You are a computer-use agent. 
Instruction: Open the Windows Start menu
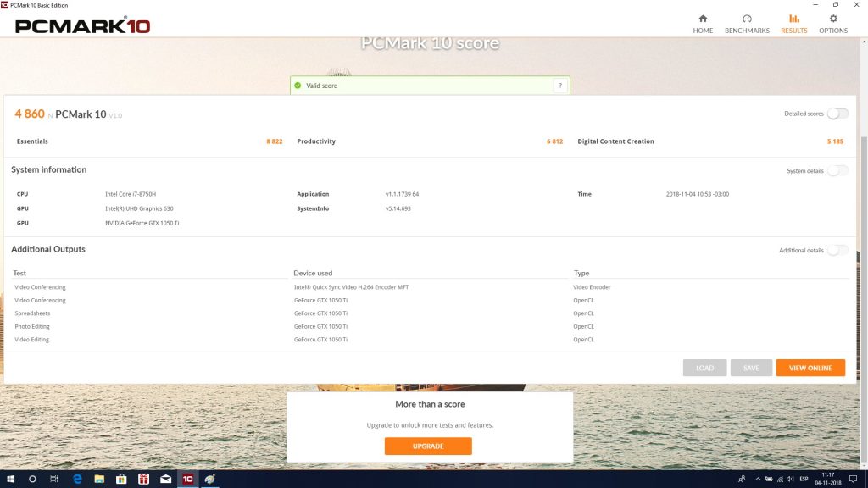click(x=9, y=479)
